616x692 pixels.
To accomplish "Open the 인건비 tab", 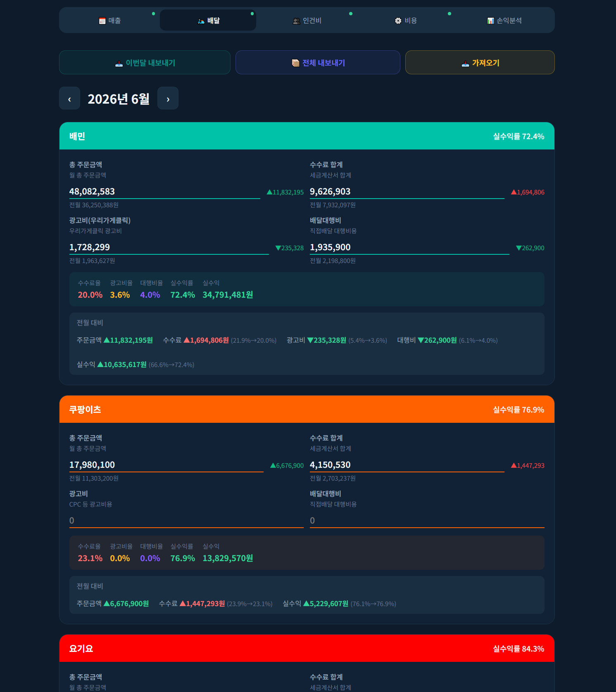I will (307, 20).
